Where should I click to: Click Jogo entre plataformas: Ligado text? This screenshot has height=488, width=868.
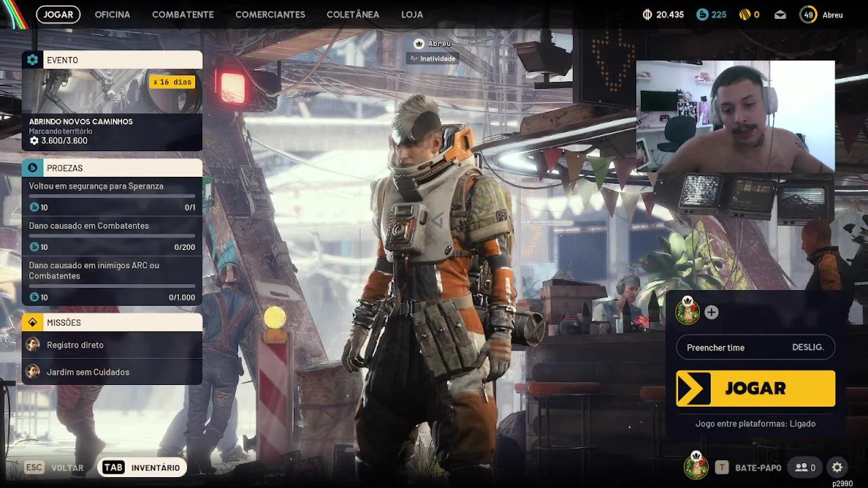[755, 424]
